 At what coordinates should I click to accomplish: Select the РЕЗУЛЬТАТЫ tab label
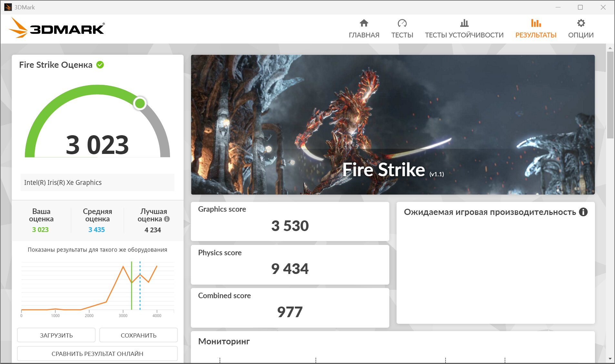[x=536, y=35]
